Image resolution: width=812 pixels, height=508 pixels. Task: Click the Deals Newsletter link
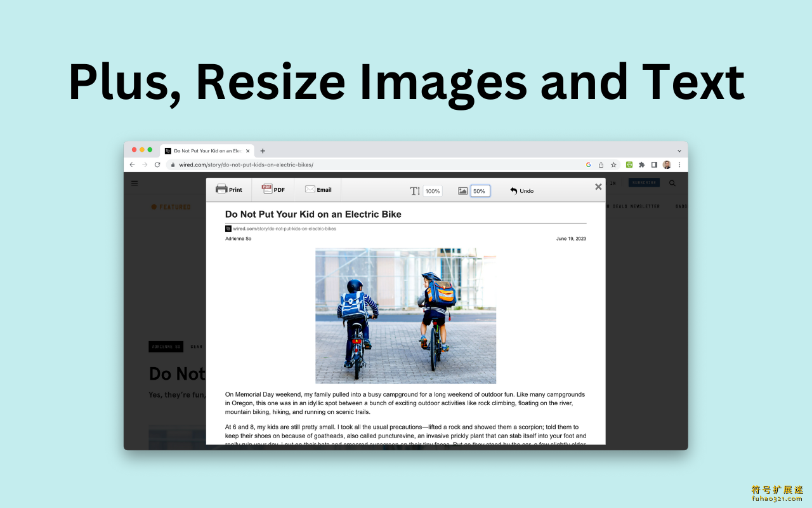pyautogui.click(x=633, y=206)
